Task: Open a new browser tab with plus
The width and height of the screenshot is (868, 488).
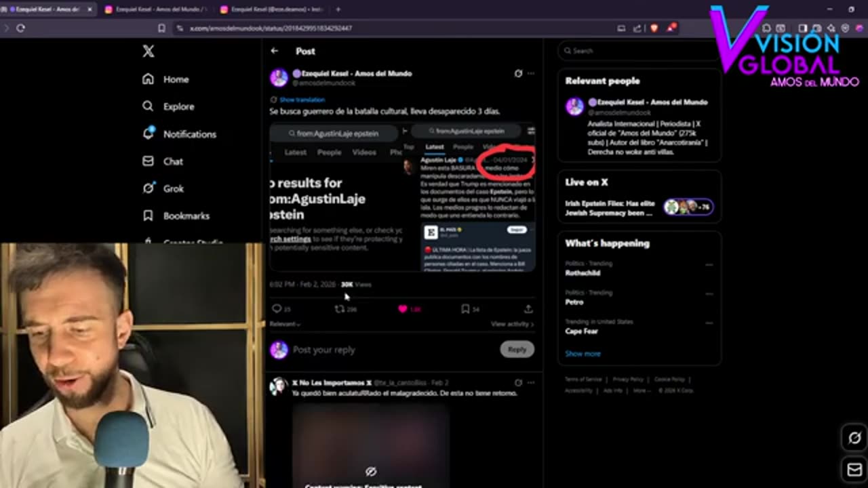Action: (x=338, y=9)
